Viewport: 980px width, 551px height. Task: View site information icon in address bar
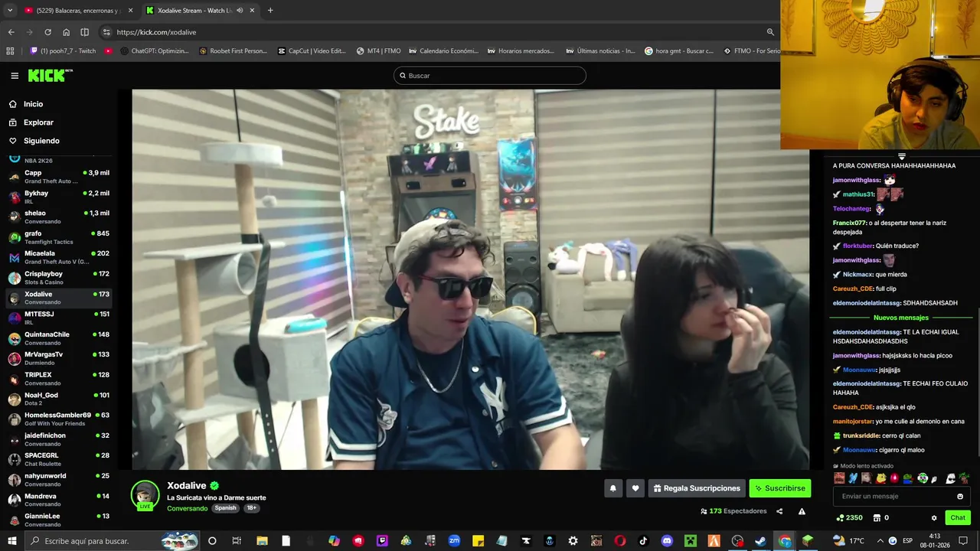pyautogui.click(x=106, y=32)
